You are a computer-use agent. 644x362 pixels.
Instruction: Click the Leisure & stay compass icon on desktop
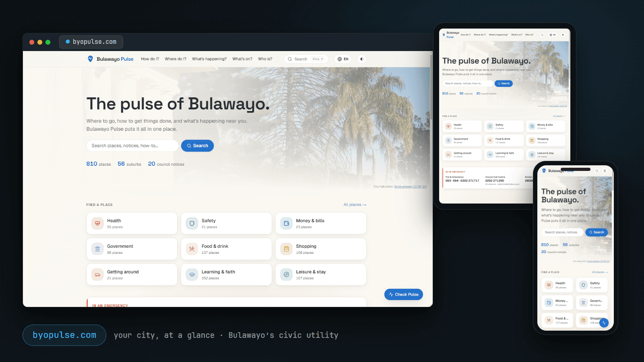coord(286,275)
